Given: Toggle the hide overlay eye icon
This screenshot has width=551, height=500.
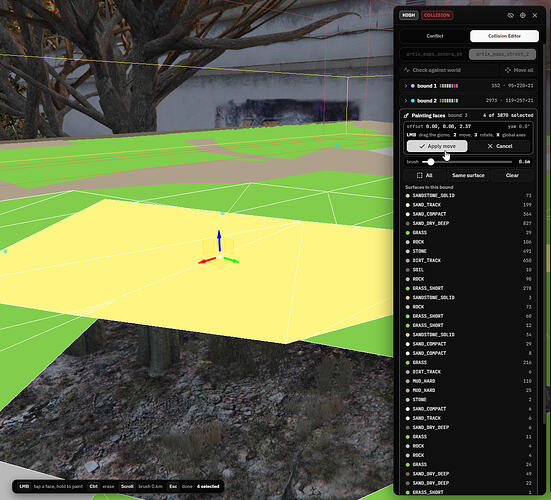Looking at the screenshot, I should pyautogui.click(x=511, y=15).
